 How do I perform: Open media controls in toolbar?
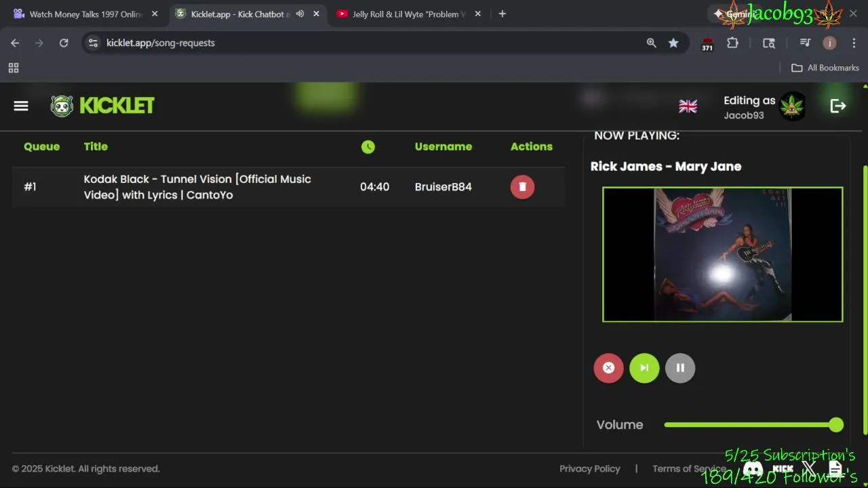pyautogui.click(x=805, y=43)
